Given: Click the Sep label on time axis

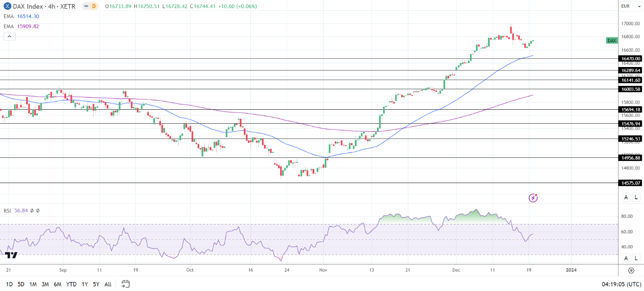Looking at the screenshot, I should [63, 270].
